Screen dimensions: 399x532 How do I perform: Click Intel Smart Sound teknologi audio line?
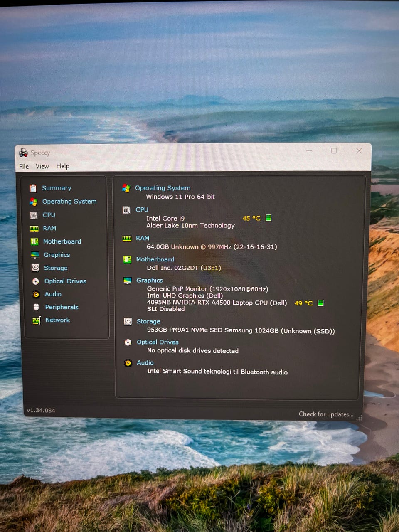click(217, 371)
